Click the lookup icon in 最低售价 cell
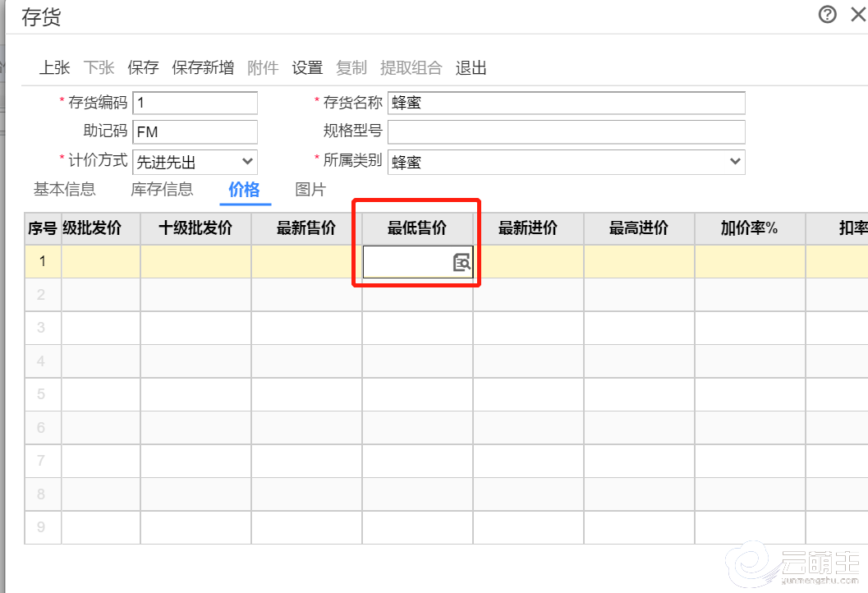868x593 pixels. (x=461, y=262)
